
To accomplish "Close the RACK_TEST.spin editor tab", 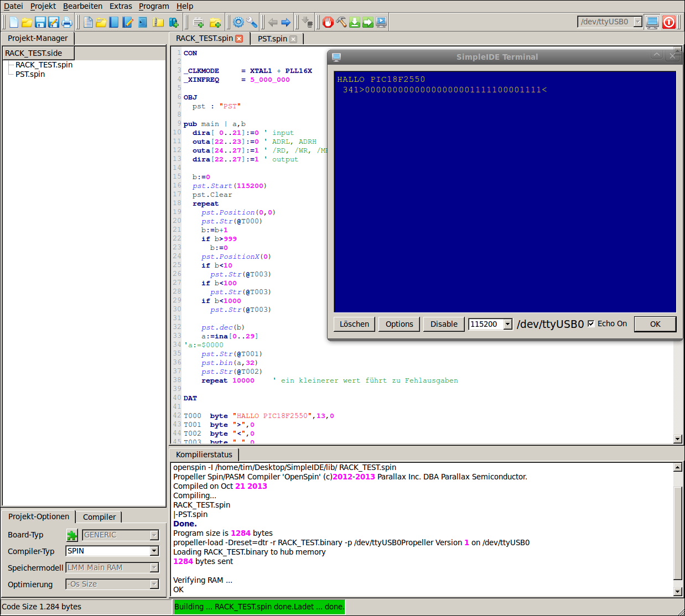I will [239, 39].
